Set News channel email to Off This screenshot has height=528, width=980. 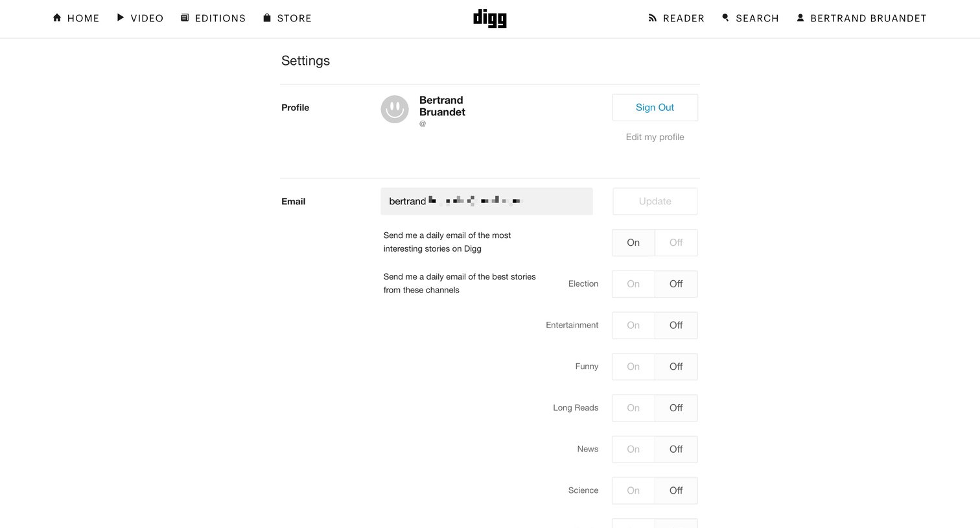676,449
